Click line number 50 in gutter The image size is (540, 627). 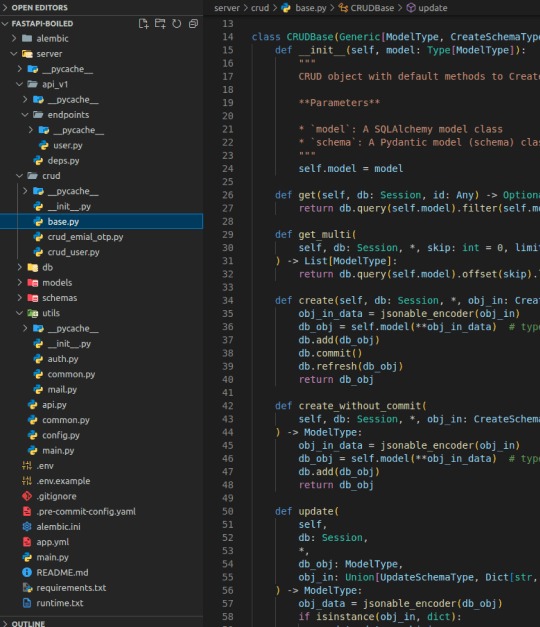[x=228, y=511]
